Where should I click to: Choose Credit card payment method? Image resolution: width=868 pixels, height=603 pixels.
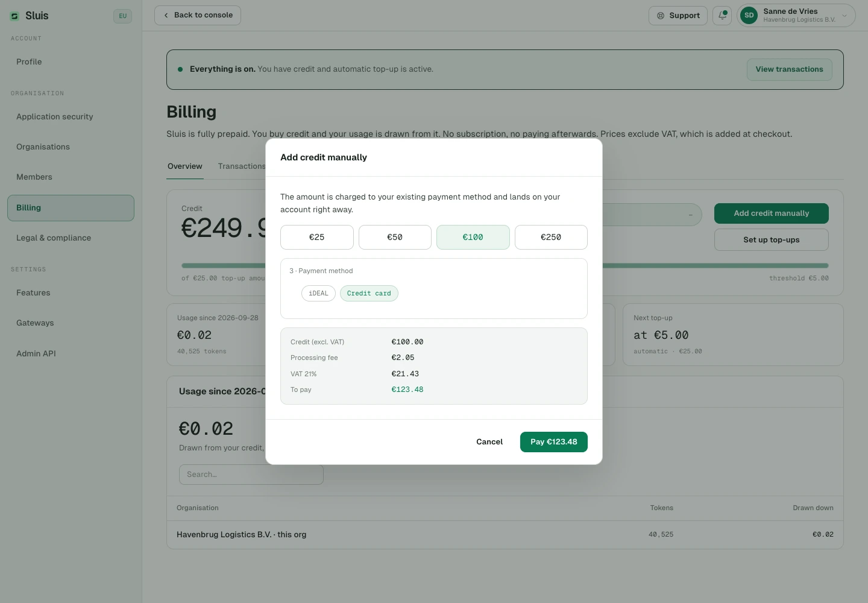coord(369,294)
